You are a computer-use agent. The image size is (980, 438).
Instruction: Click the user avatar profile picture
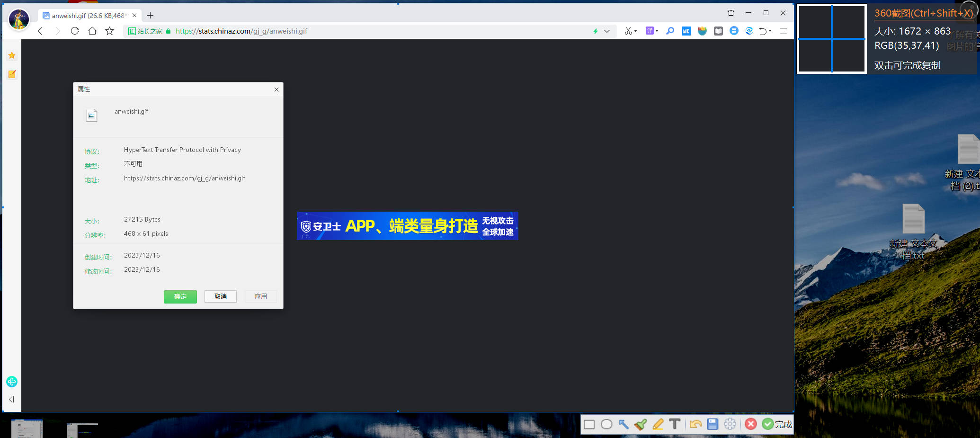coord(19,19)
